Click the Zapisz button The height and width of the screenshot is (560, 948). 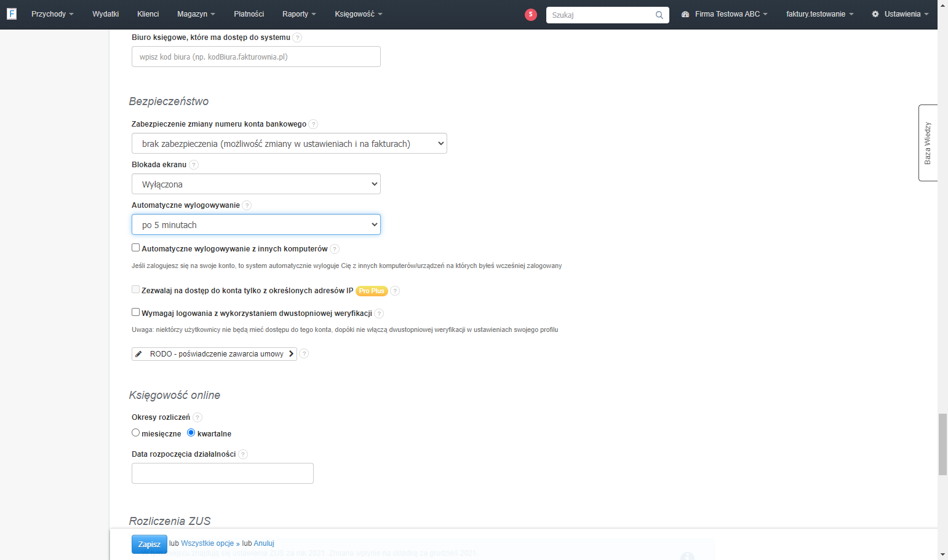pos(149,545)
